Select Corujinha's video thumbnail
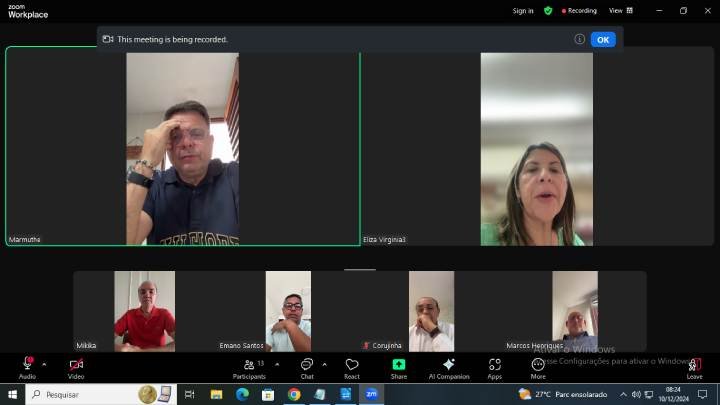The height and width of the screenshot is (405, 720). pyautogui.click(x=432, y=311)
